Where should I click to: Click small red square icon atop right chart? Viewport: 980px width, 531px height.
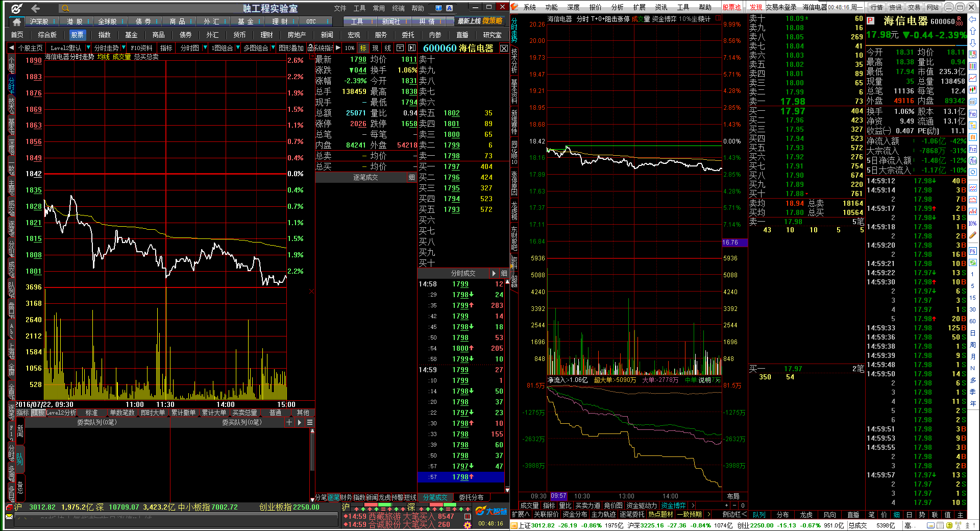point(718,18)
